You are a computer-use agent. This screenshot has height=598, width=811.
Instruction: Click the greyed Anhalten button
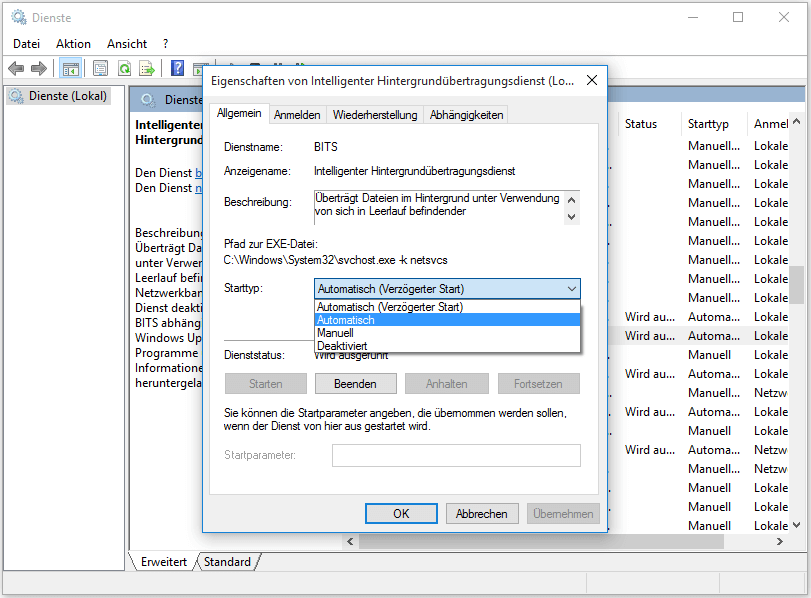(447, 384)
